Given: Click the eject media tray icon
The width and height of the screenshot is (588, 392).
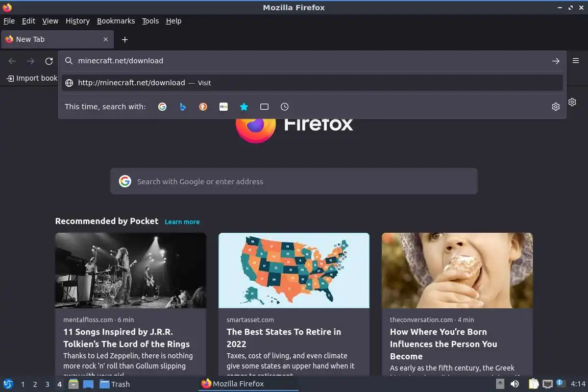Looking at the screenshot, I should pos(500,384).
